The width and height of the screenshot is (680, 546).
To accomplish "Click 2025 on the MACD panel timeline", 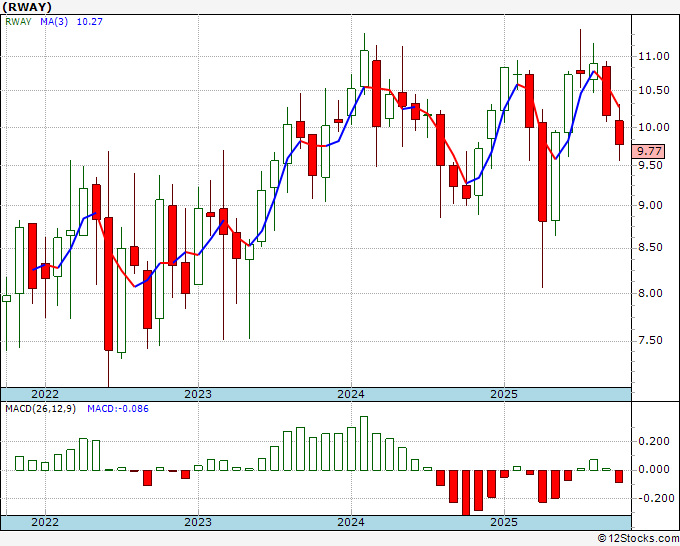I will (x=504, y=523).
